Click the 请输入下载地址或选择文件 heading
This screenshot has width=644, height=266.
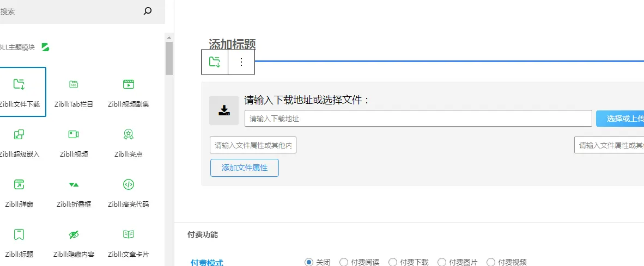307,100
